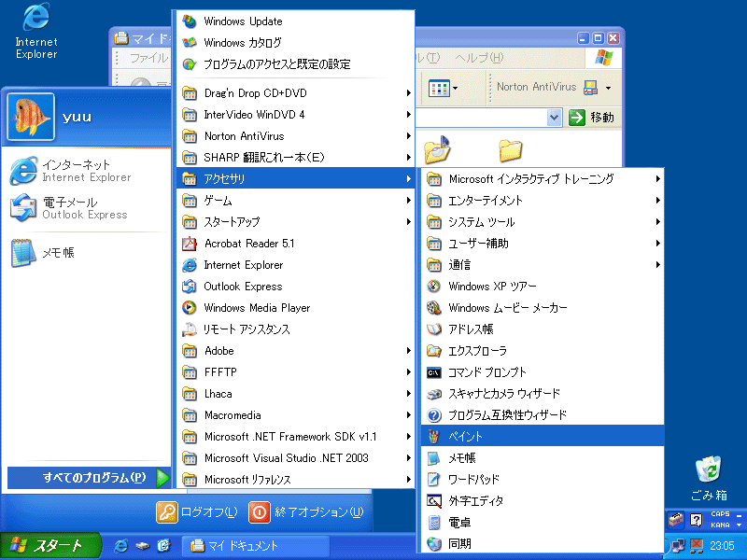Open the views dropdown in マイ ドキュメント toolbar

456,88
